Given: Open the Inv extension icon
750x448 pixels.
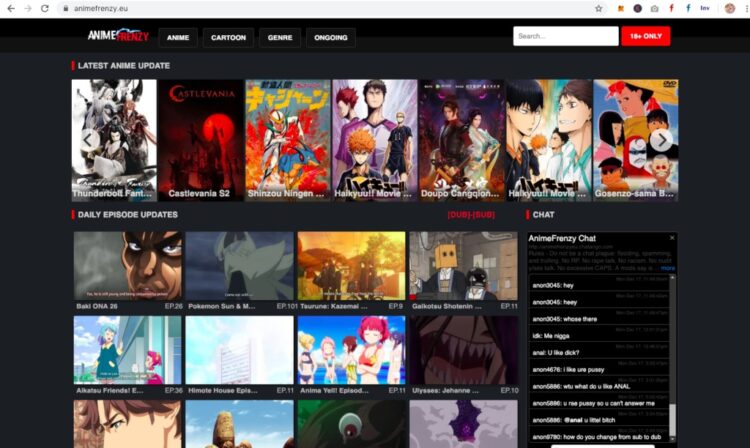Looking at the screenshot, I should pyautogui.click(x=705, y=8).
